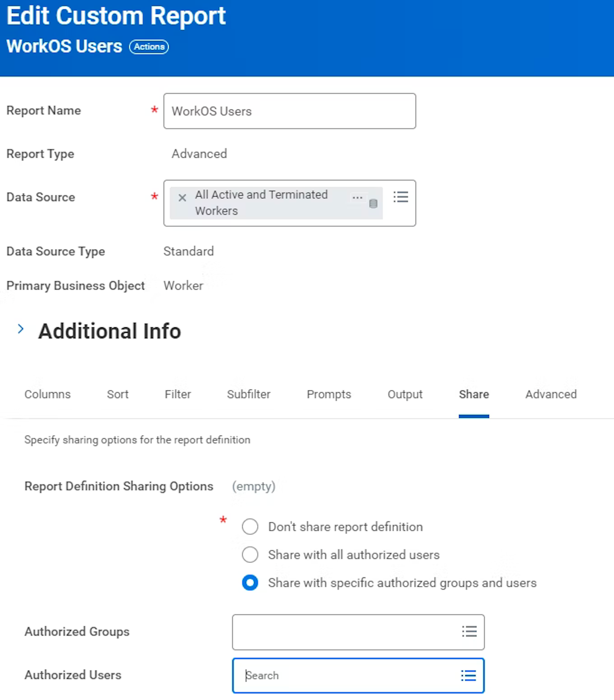Click the Actions button beside WorkOS Users
Image resolution: width=614 pixels, height=700 pixels.
coord(149,47)
